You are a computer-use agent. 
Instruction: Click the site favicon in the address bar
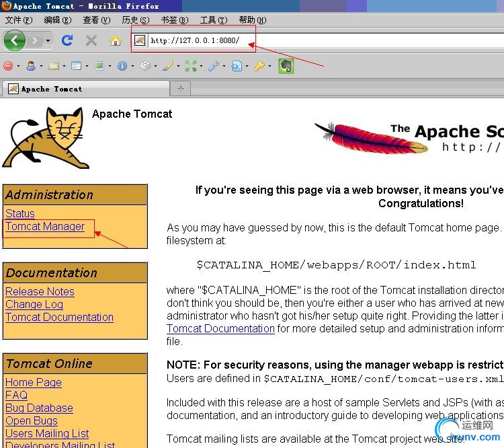click(x=140, y=40)
